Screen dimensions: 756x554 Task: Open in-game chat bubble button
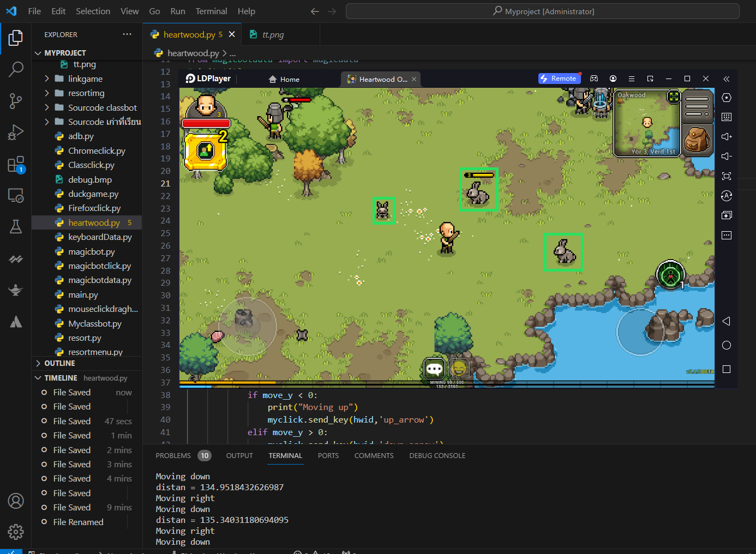tap(435, 369)
